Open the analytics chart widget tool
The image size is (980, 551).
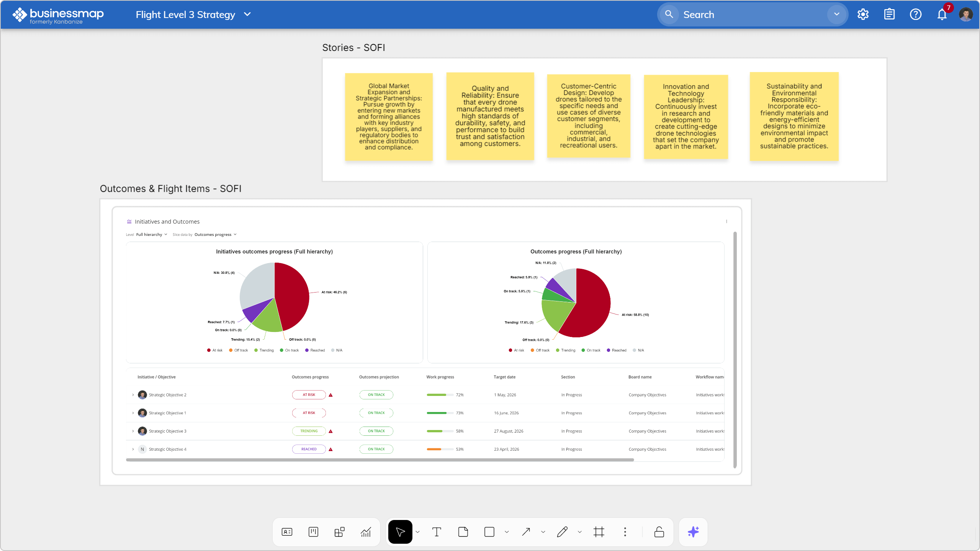(366, 532)
